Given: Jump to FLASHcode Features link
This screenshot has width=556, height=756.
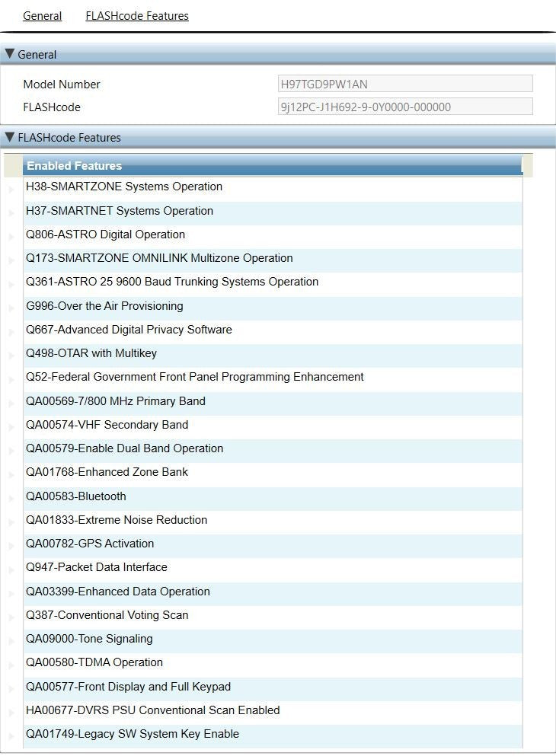Looking at the screenshot, I should tap(137, 16).
